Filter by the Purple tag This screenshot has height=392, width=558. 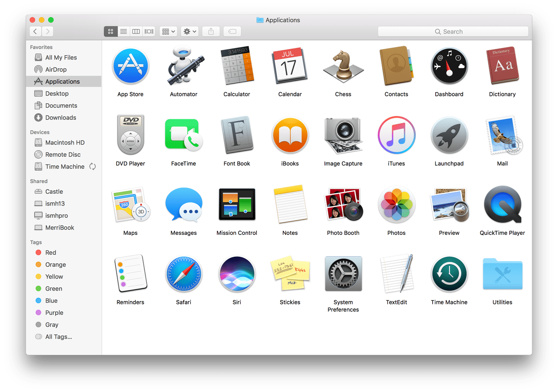(x=64, y=313)
